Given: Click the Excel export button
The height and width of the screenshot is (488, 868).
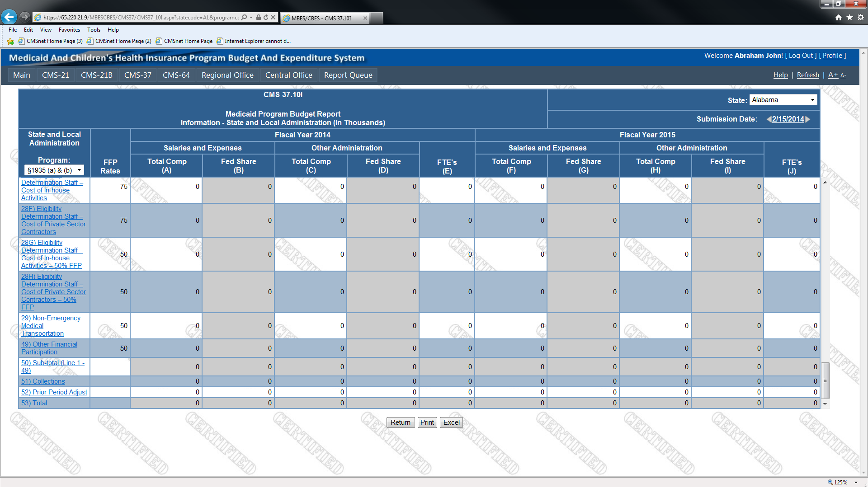Looking at the screenshot, I should click(x=451, y=422).
